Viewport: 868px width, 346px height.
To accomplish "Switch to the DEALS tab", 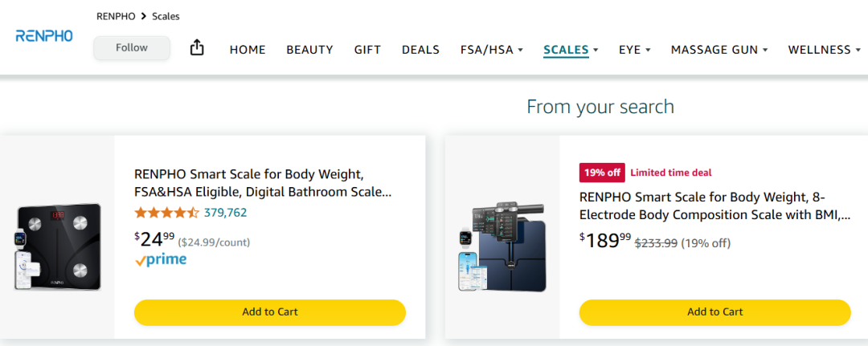I will (420, 50).
